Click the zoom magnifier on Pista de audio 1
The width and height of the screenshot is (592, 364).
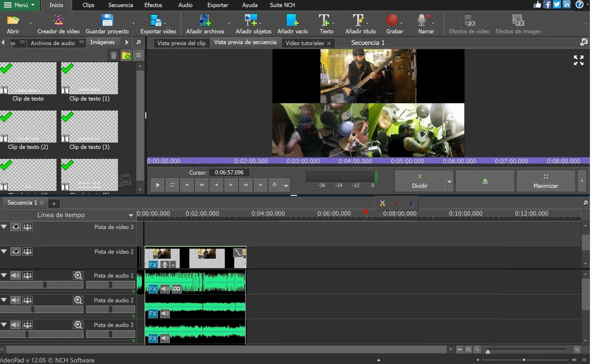78,276
